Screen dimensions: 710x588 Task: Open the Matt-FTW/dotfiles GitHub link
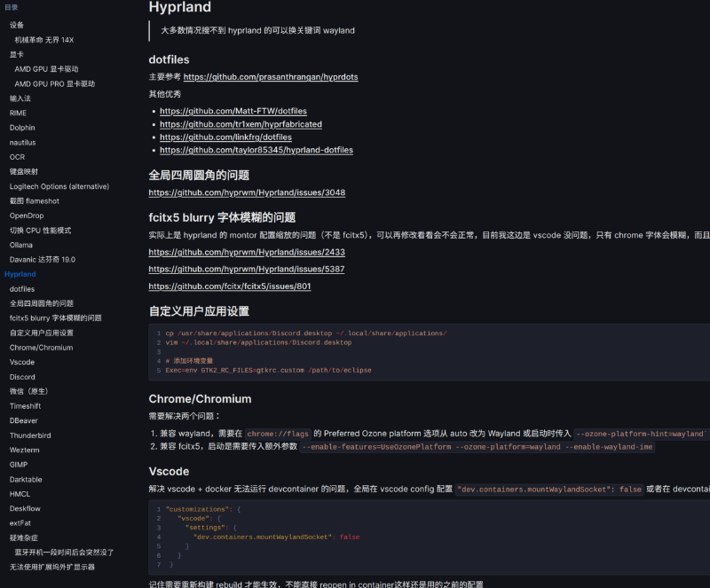pyautogui.click(x=233, y=111)
